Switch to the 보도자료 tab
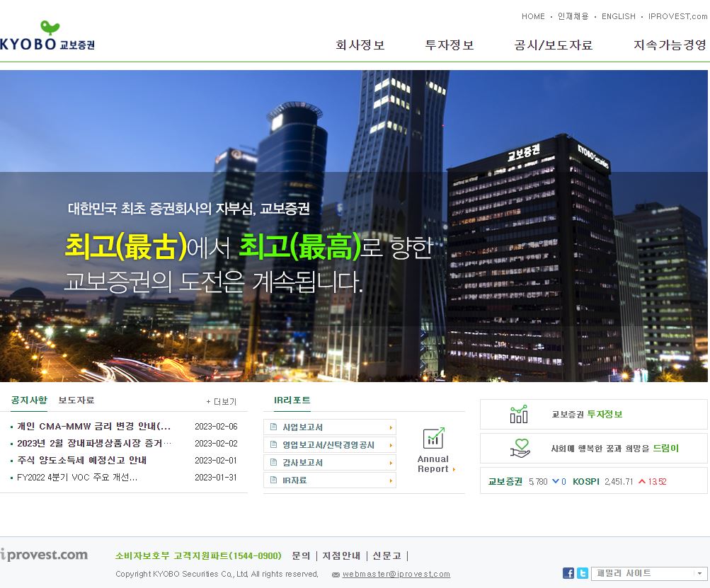This screenshot has width=710, height=588. (x=76, y=400)
